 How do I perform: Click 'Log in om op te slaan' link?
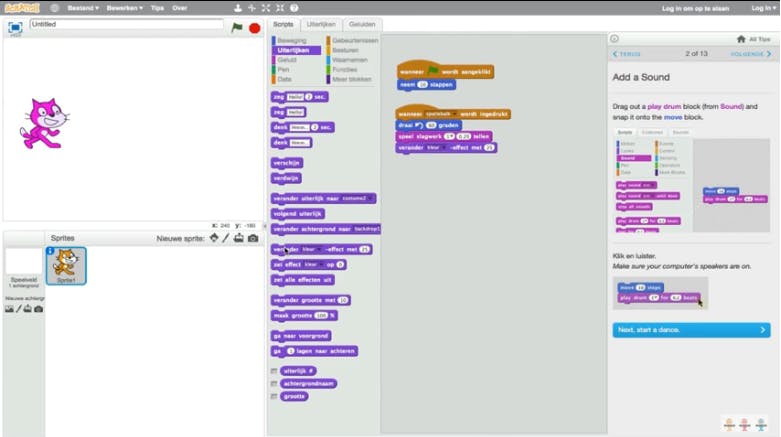pos(695,8)
